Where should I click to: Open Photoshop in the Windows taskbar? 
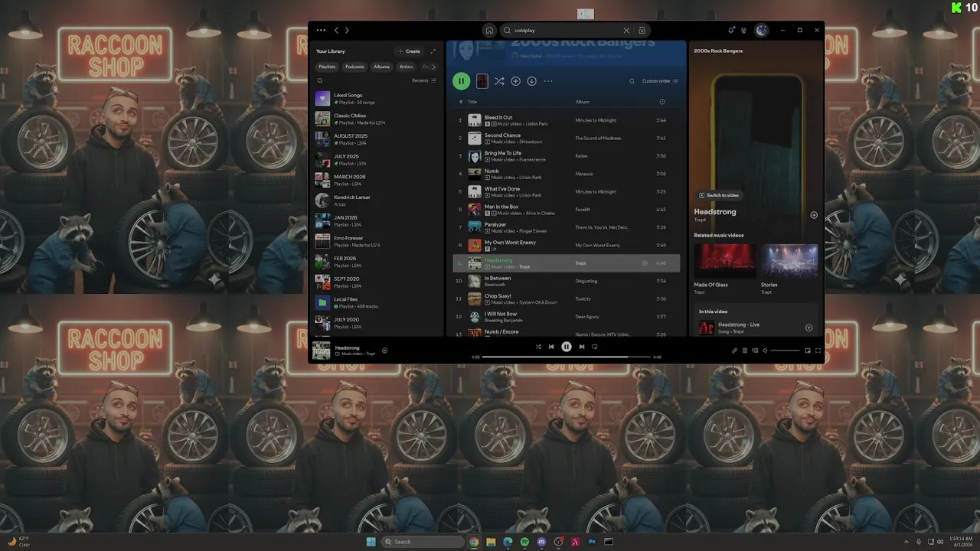pyautogui.click(x=592, y=542)
